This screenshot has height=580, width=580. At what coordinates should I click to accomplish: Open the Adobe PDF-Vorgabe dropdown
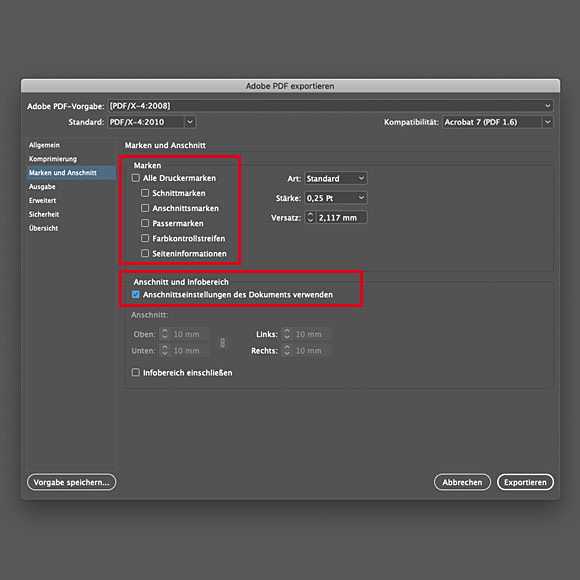pyautogui.click(x=331, y=106)
